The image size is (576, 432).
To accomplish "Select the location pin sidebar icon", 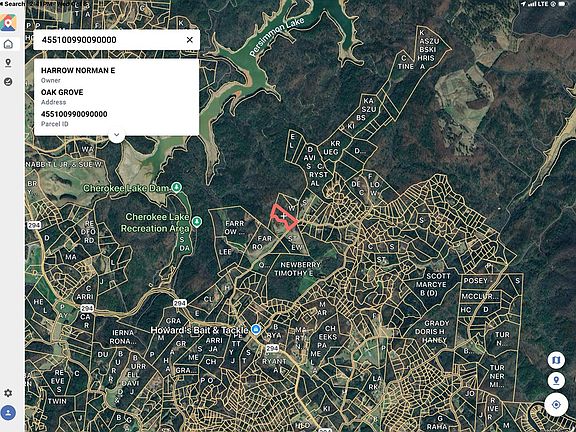I will point(8,63).
